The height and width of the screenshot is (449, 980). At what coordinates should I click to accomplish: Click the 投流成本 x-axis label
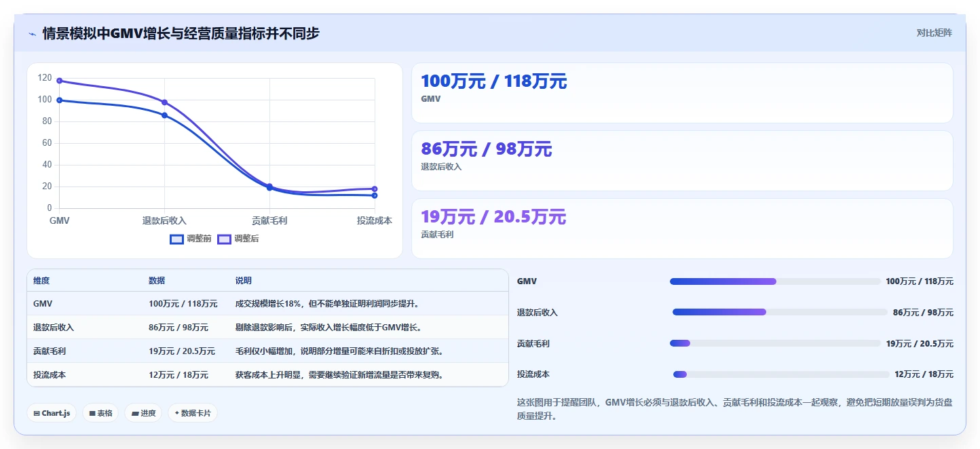(375, 220)
